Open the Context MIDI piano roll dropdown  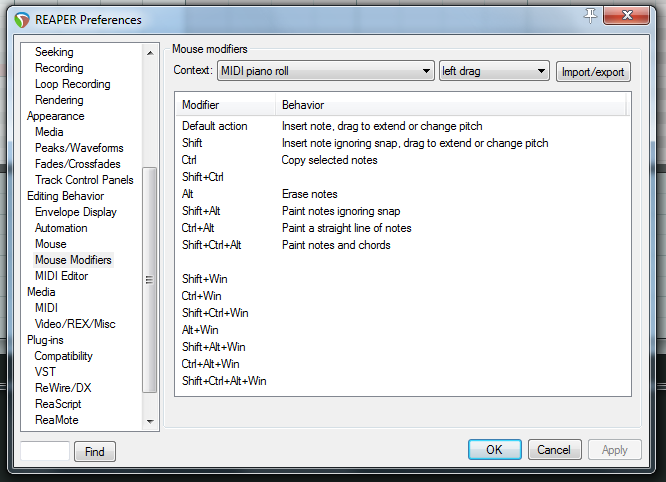coord(325,71)
